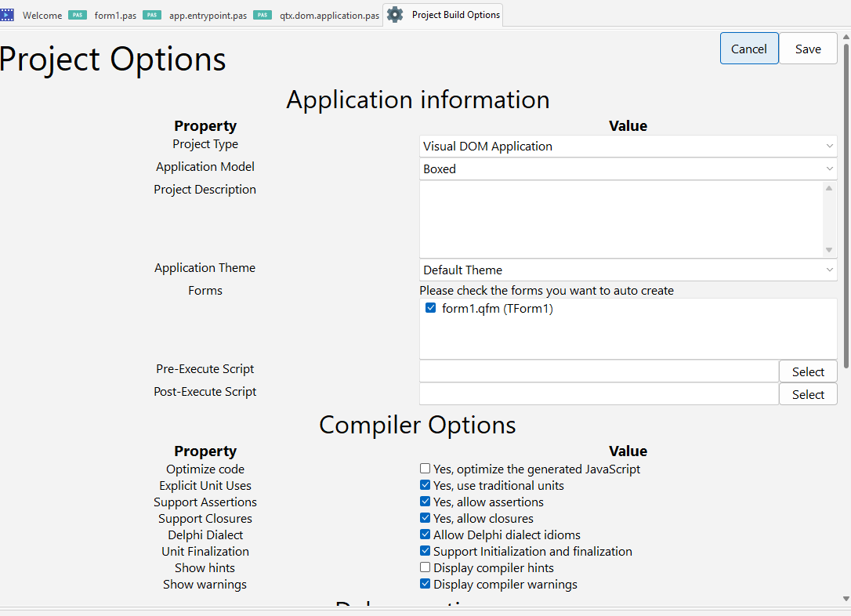Click the PAS icon beside qtx.dom.application.pas
Screen dimensions: 851x616
pos(263,15)
